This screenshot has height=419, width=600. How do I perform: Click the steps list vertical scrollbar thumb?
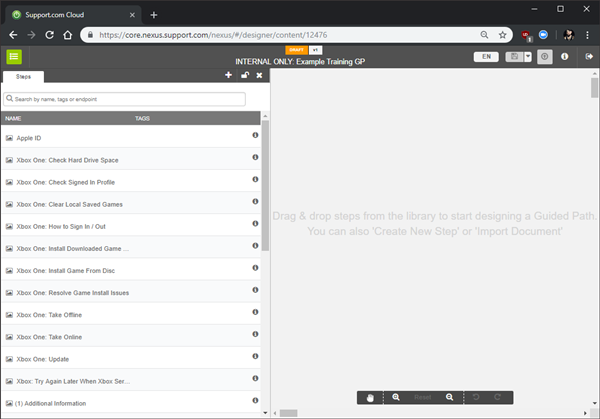(265, 186)
